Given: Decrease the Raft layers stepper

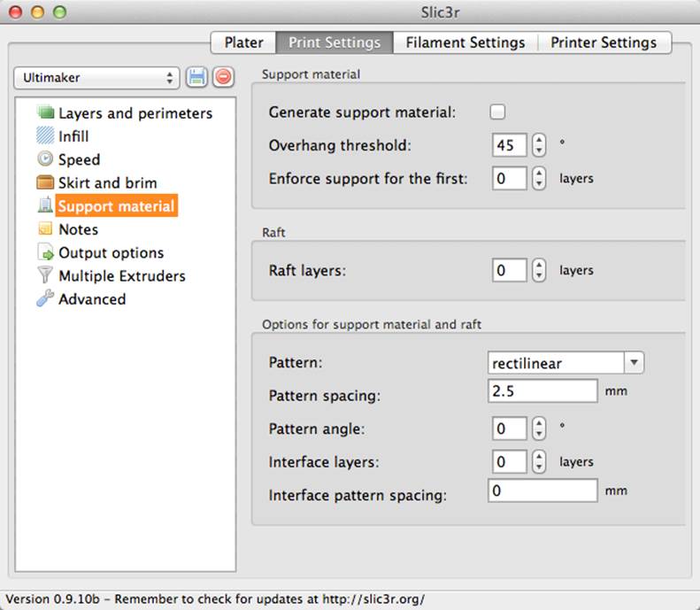Looking at the screenshot, I should click(539, 275).
